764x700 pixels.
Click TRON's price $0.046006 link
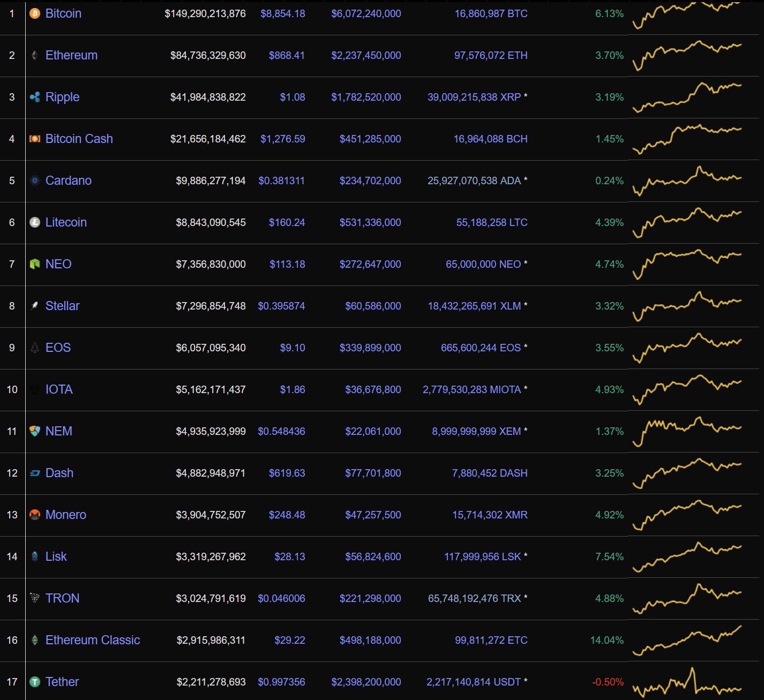click(x=281, y=598)
